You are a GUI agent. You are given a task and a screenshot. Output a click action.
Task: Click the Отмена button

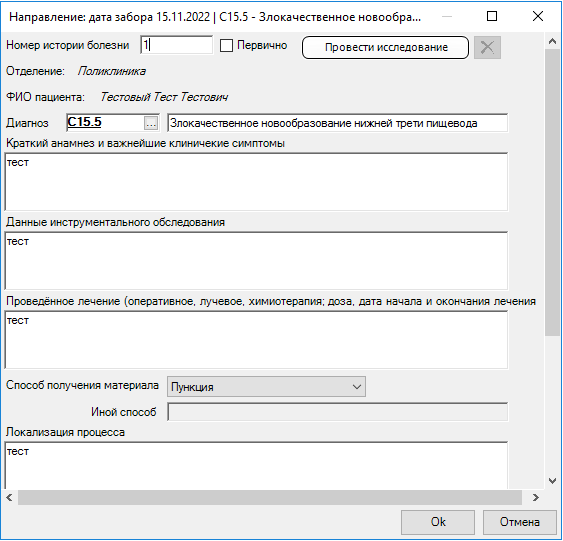pyautogui.click(x=519, y=522)
